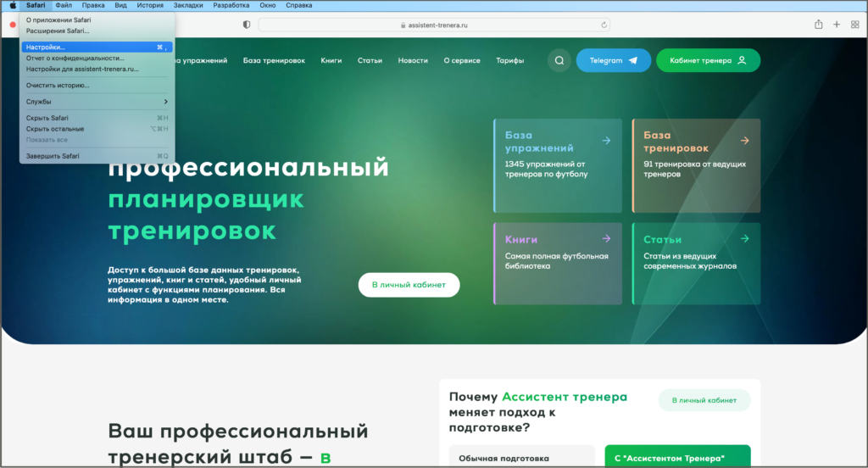868x468 pixels.
Task: Open the База тренировок card
Action: (696, 165)
